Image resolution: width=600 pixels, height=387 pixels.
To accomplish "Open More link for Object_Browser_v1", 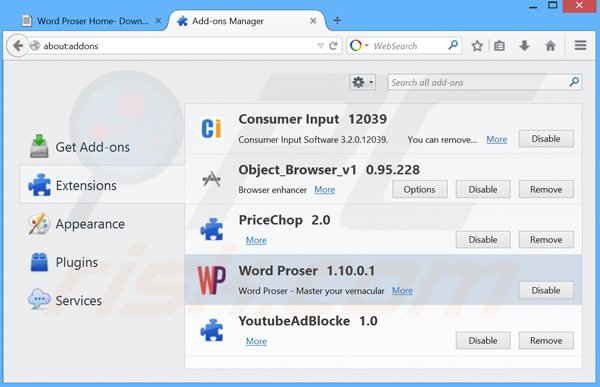I will tap(324, 190).
